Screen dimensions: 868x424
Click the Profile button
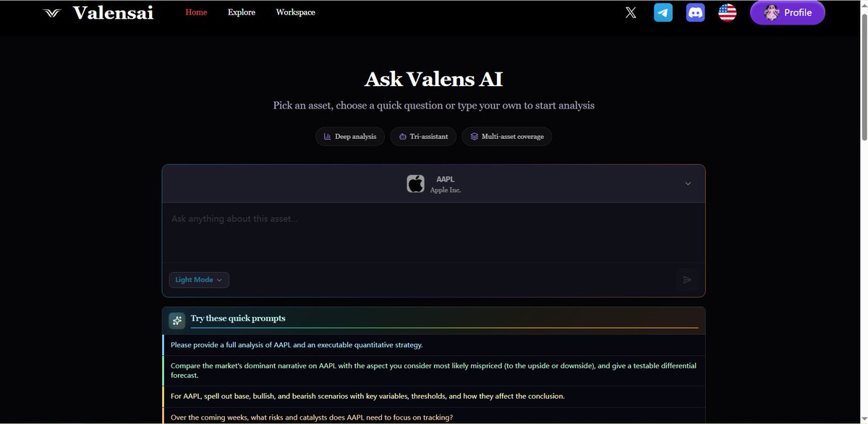click(787, 12)
